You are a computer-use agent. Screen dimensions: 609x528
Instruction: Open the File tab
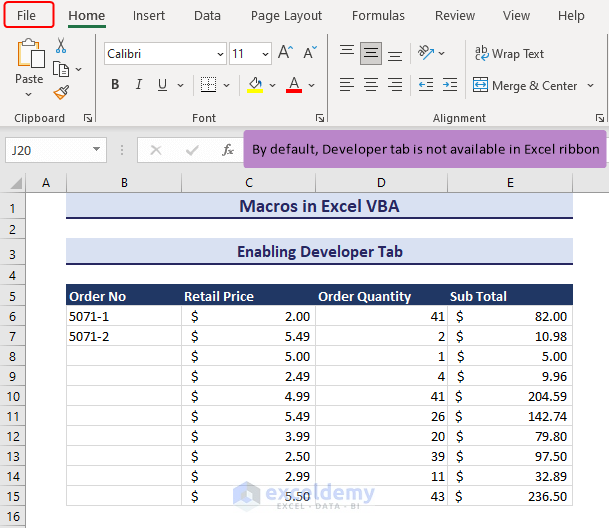[26, 15]
